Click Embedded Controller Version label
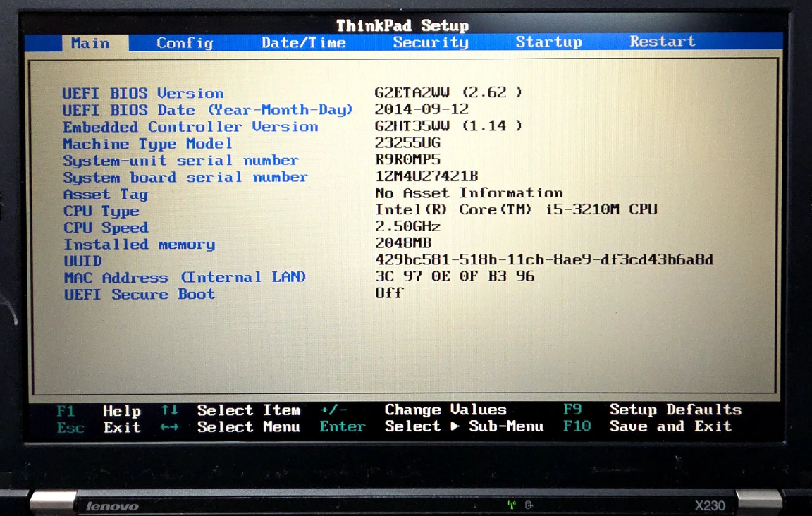Screen dimensions: 812x516 click(190, 127)
